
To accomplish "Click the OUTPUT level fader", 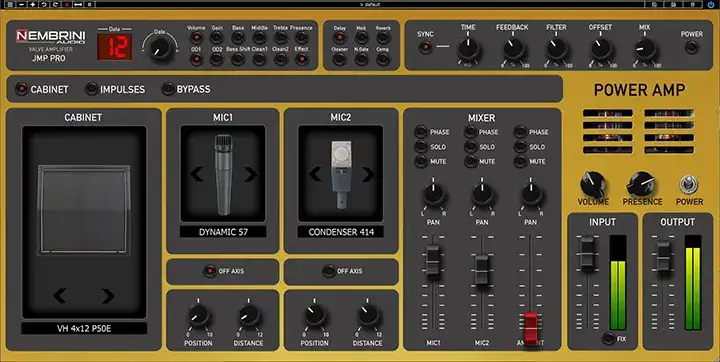I will point(664,257).
